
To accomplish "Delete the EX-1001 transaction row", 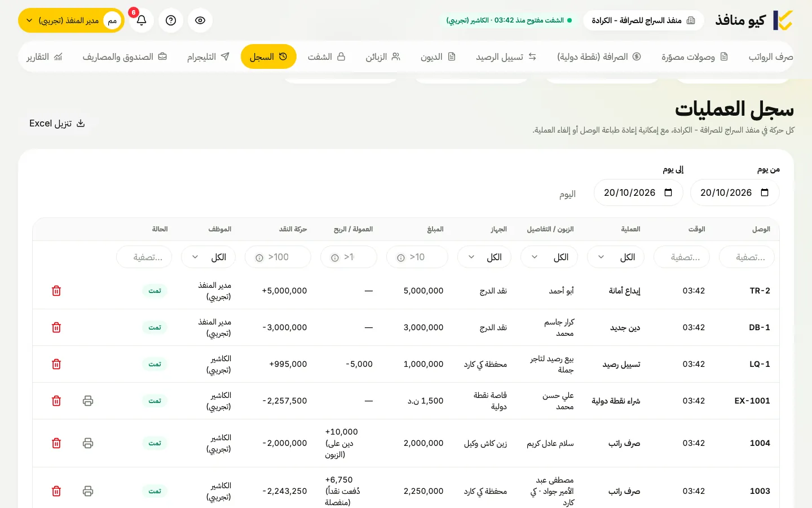I will point(56,401).
